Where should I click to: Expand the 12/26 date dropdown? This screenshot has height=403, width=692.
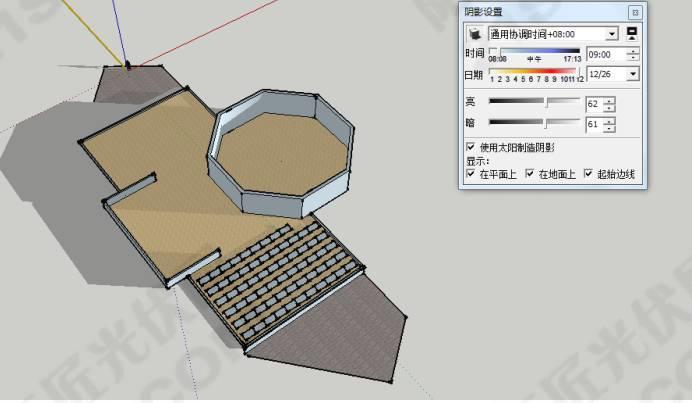tap(632, 74)
